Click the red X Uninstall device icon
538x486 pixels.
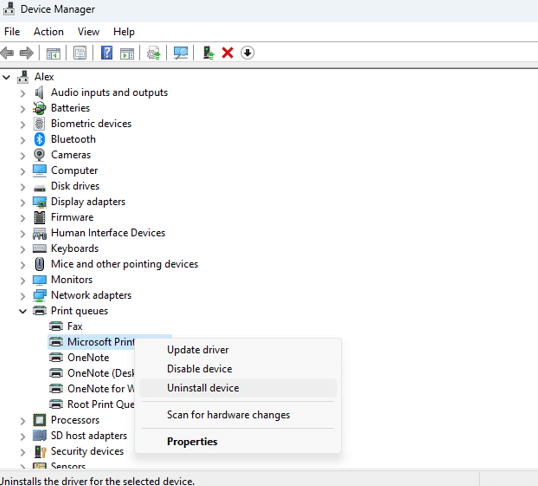click(x=227, y=53)
